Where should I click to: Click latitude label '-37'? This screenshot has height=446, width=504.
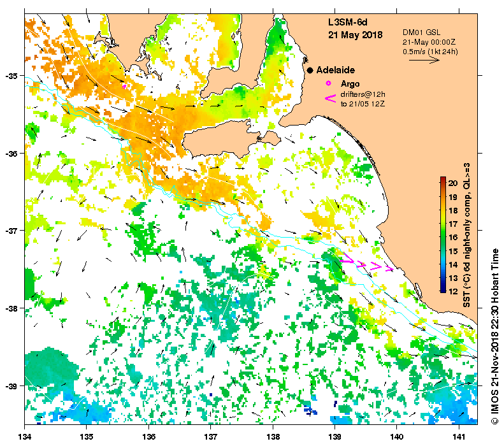(12, 231)
